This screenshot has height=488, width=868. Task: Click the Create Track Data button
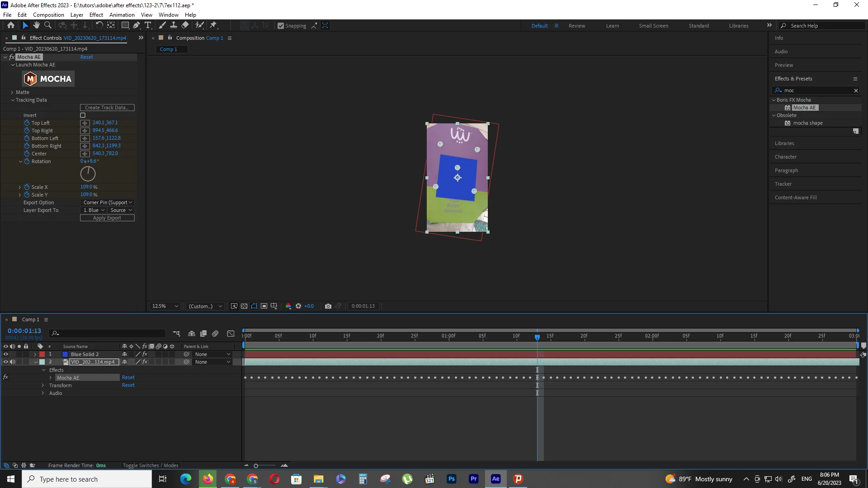[x=107, y=108]
